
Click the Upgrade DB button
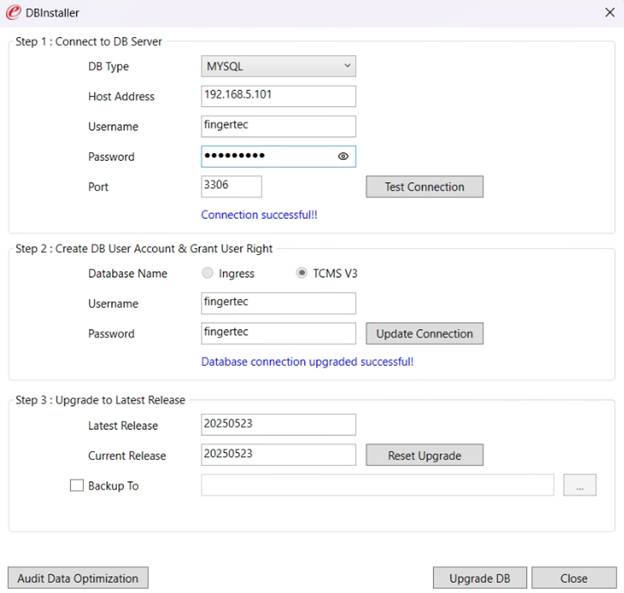480,578
